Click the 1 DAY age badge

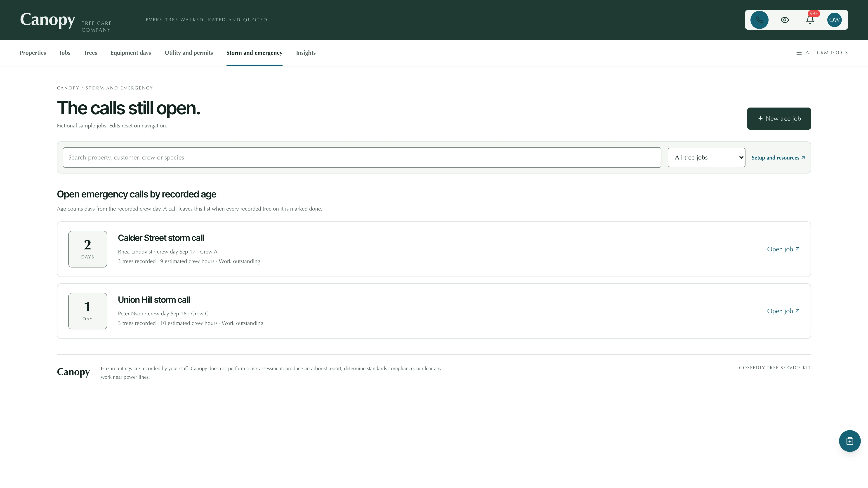click(x=88, y=311)
